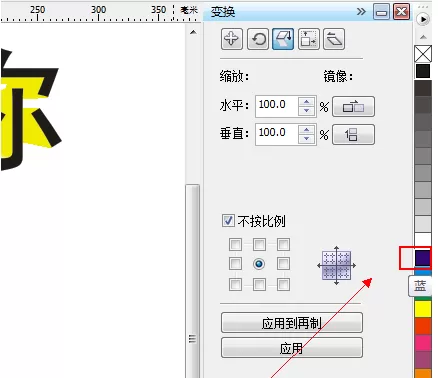Check the bottom-center anchor box

coord(259,285)
